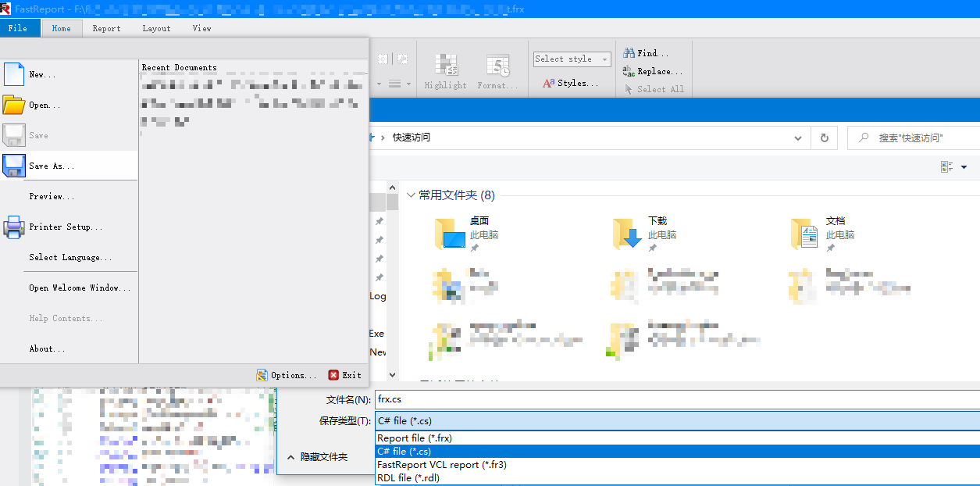The width and height of the screenshot is (980, 486).
Task: Open the Styles editor
Action: (571, 83)
